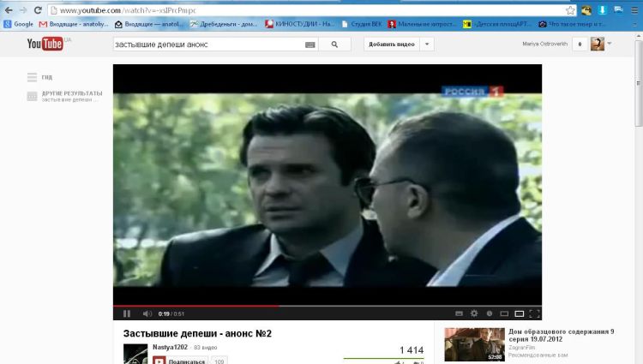Open the on-screen keyboard icon in search box
The image size is (643, 364).
coord(310,45)
